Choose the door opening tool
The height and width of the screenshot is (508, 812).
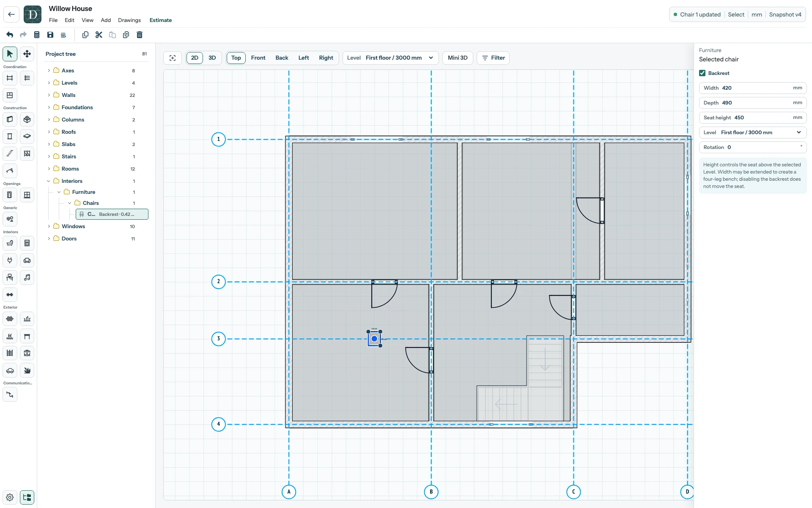[x=10, y=195]
